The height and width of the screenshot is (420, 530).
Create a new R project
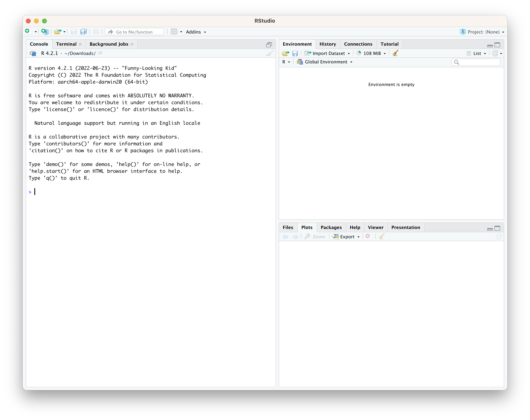(45, 32)
